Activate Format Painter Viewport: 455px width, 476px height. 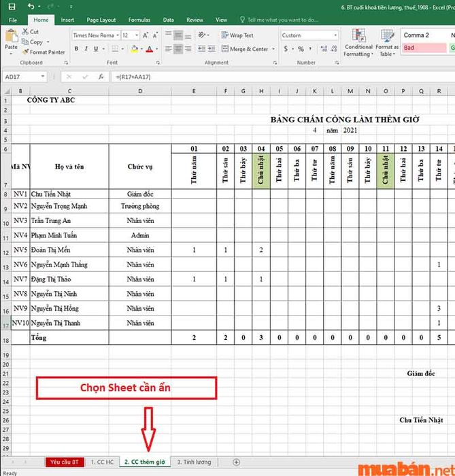[x=44, y=52]
